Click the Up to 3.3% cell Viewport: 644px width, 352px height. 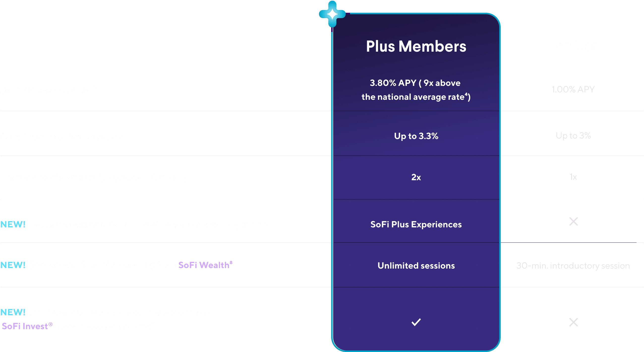tap(416, 136)
